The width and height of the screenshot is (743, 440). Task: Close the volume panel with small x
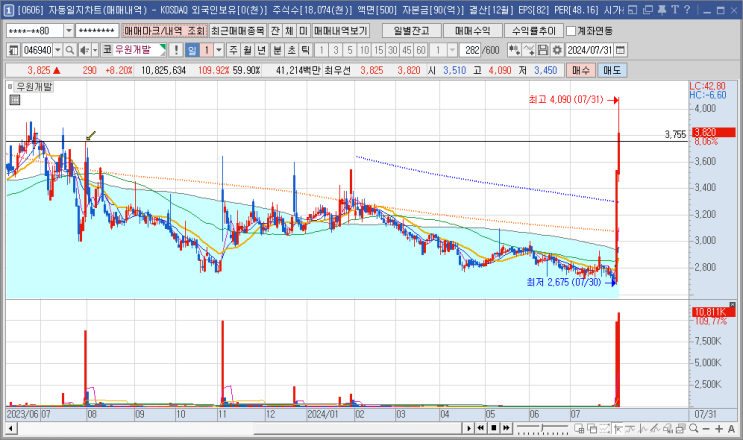[733, 304]
